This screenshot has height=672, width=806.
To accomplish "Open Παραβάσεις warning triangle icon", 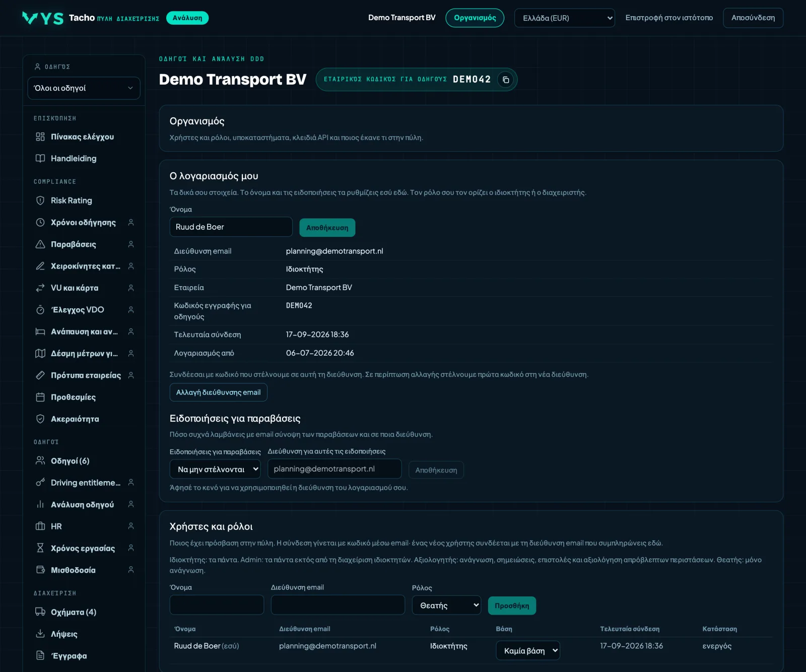I will pyautogui.click(x=40, y=244).
